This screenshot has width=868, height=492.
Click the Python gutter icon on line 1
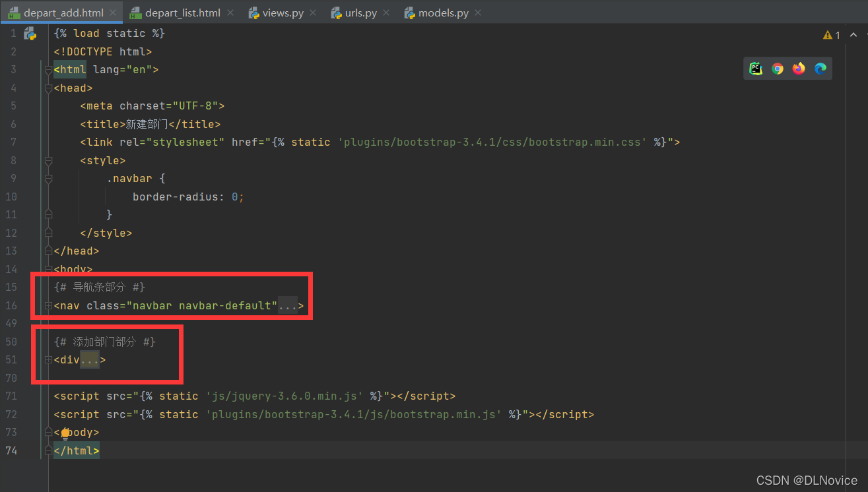[30, 34]
